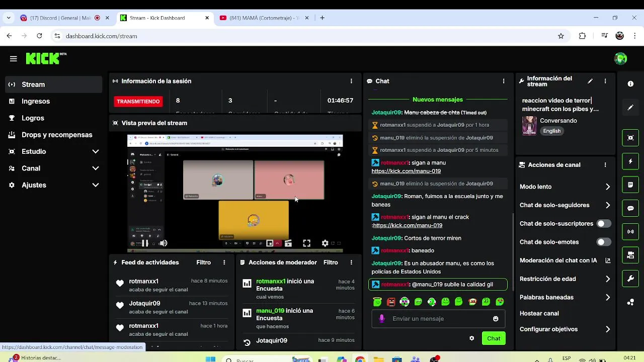Open Chat panel three-dot menu
The width and height of the screenshot is (644, 362).
coord(504,81)
